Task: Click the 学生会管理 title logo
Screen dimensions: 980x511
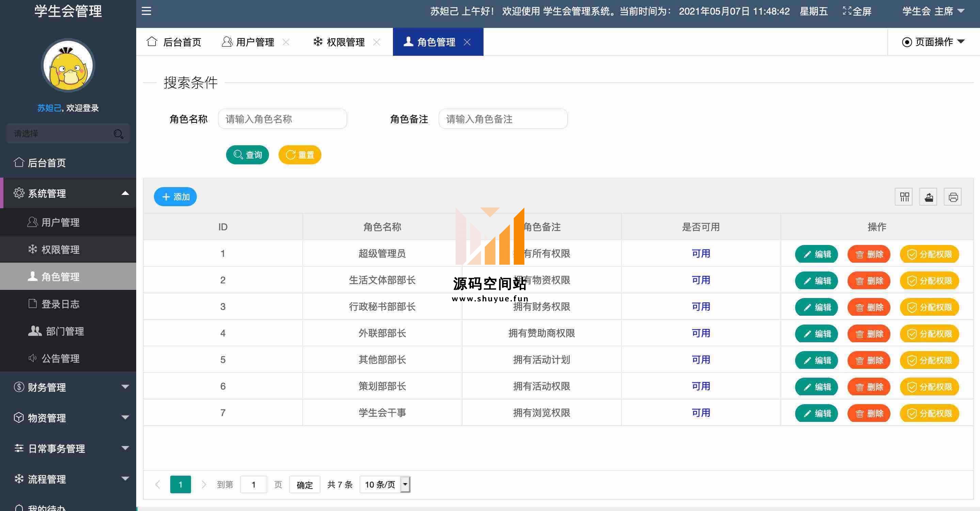Action: coord(68,11)
